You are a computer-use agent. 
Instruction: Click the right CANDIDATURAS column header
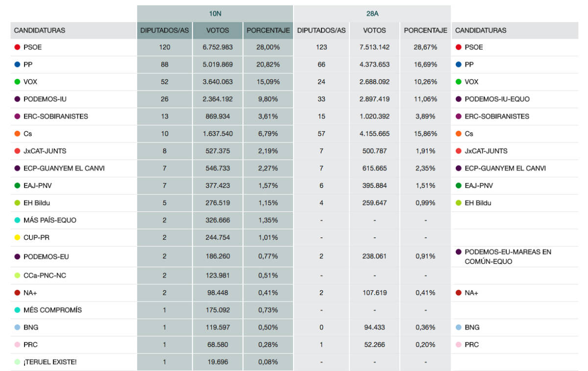pos(481,30)
